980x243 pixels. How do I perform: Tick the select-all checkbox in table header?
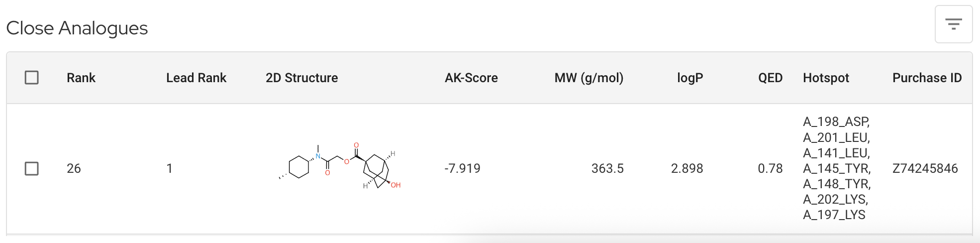[32, 78]
